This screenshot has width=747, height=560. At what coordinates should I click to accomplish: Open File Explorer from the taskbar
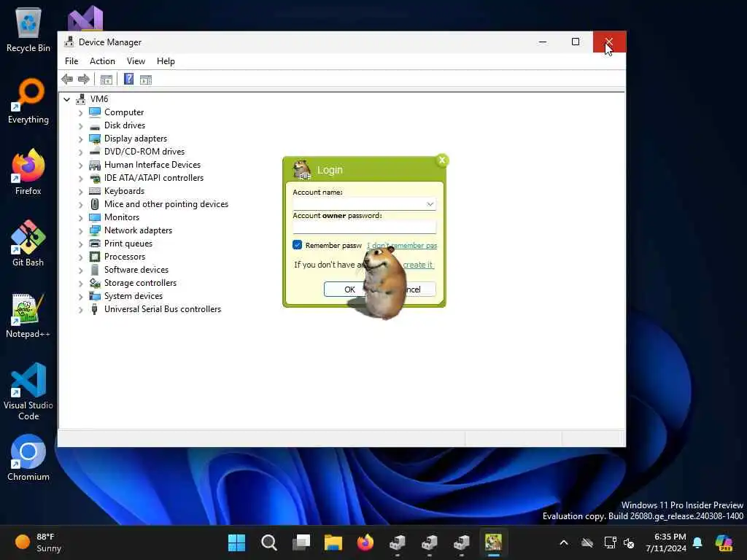(333, 542)
